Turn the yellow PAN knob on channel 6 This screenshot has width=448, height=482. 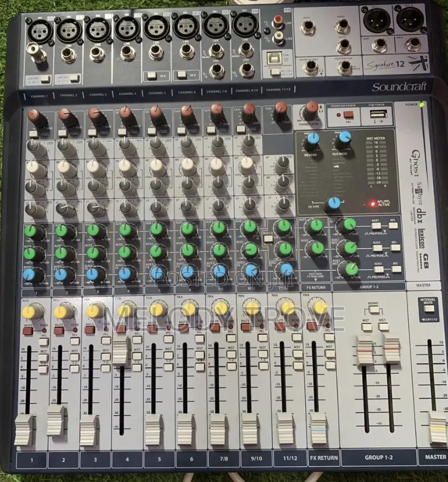(188, 308)
